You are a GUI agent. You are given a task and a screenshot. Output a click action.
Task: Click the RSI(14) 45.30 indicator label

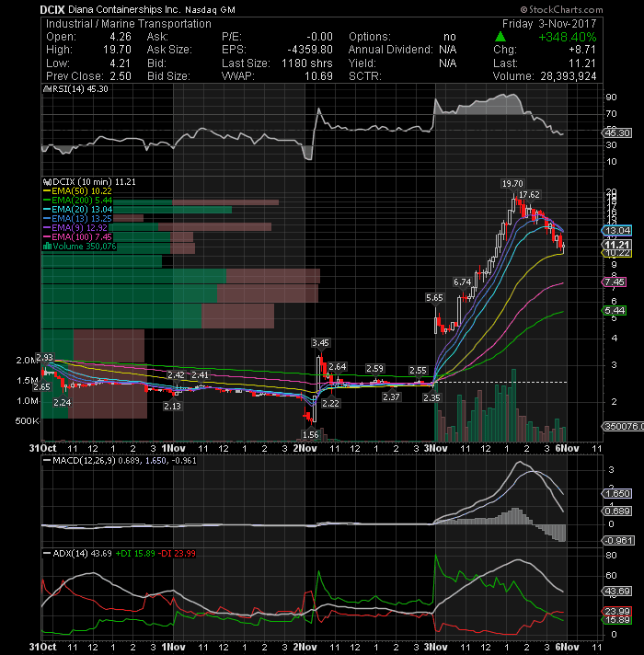point(79,89)
